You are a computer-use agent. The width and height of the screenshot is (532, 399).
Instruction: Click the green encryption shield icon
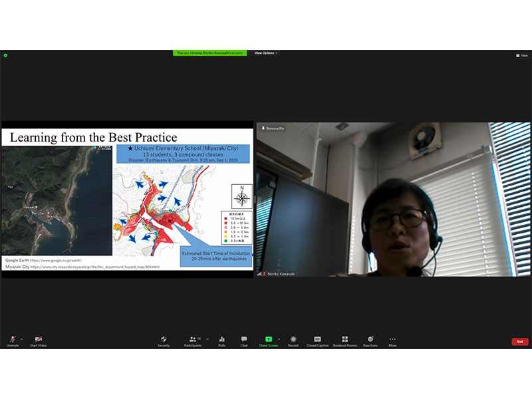coord(5,55)
